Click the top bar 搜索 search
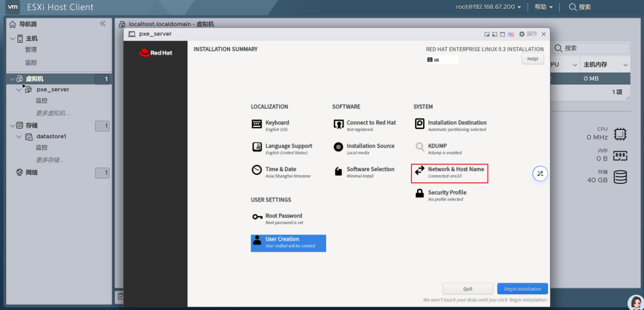This screenshot has width=644, height=310. pos(580,7)
